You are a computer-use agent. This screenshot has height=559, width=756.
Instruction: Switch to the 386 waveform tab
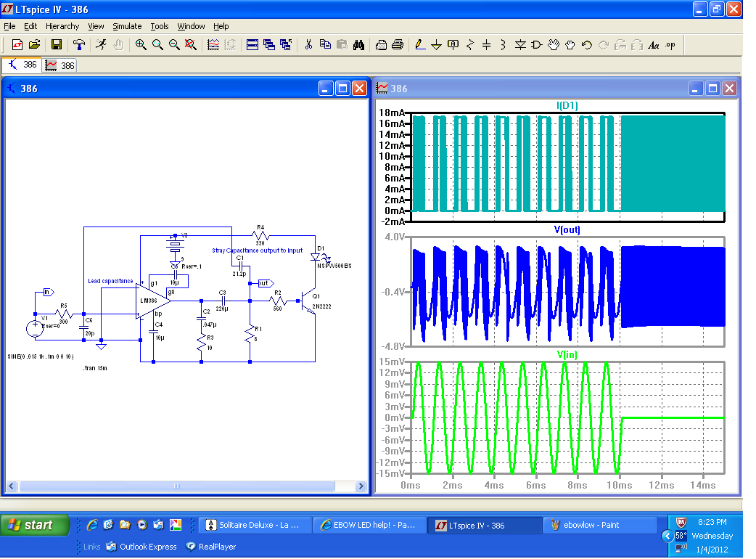tap(60, 65)
